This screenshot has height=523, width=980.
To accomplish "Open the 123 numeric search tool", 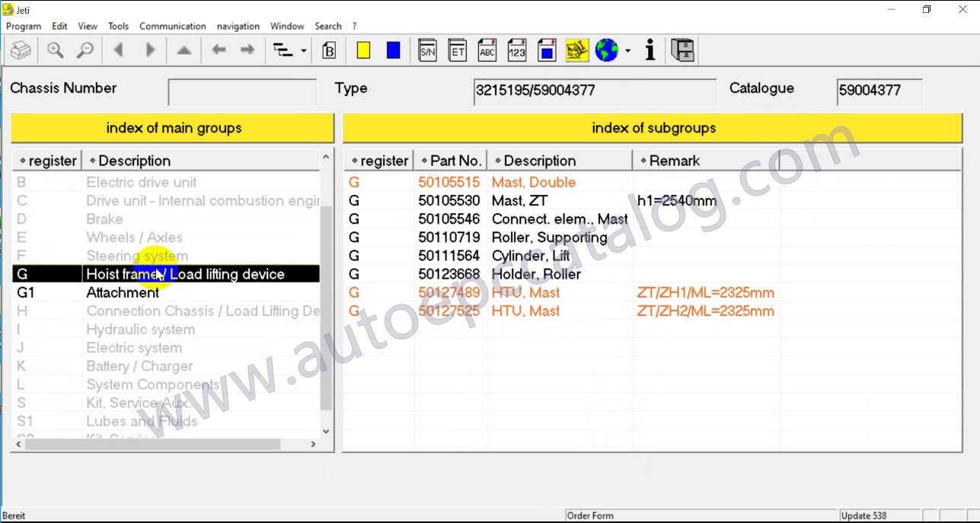I will click(517, 50).
